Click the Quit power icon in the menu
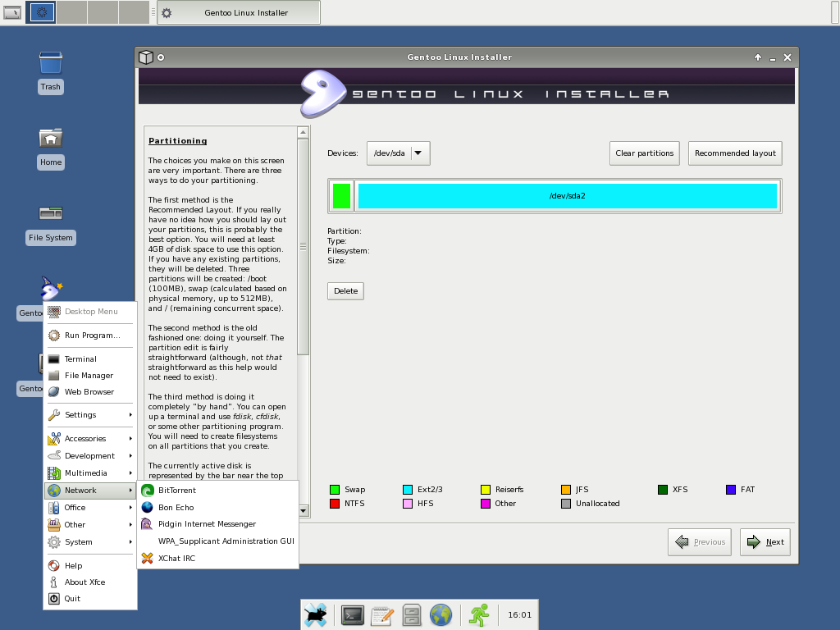The width and height of the screenshot is (840, 630). coord(54,599)
